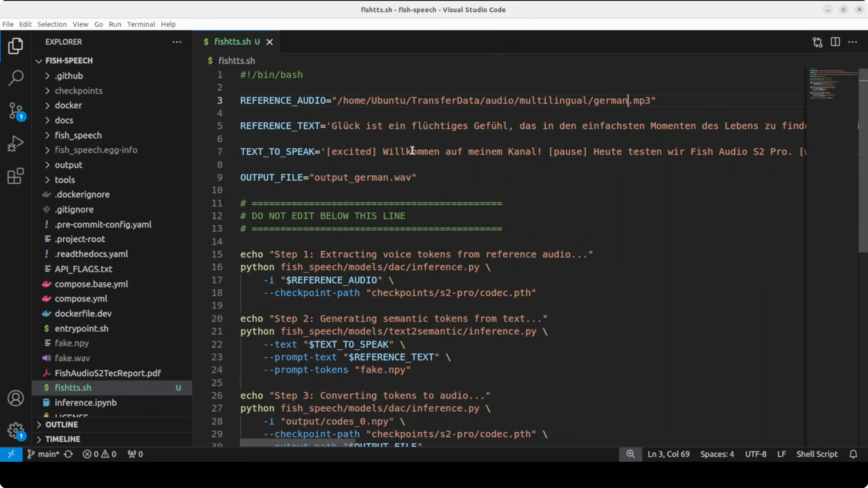Toggle the remote window indicator
This screenshot has width=868, height=488.
[x=11, y=454]
